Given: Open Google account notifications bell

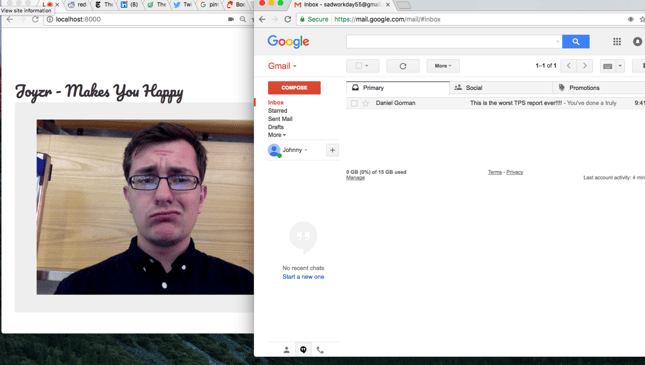Looking at the screenshot, I should point(637,42).
